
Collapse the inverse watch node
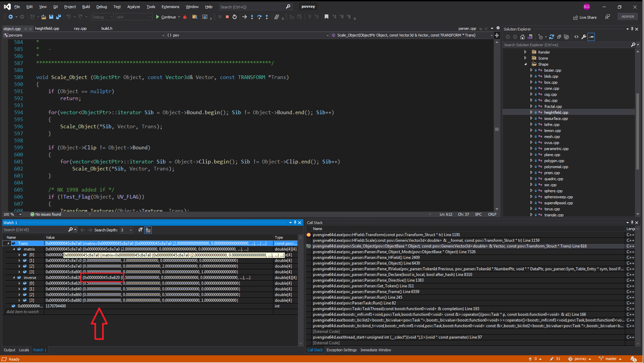pyautogui.click(x=14, y=278)
